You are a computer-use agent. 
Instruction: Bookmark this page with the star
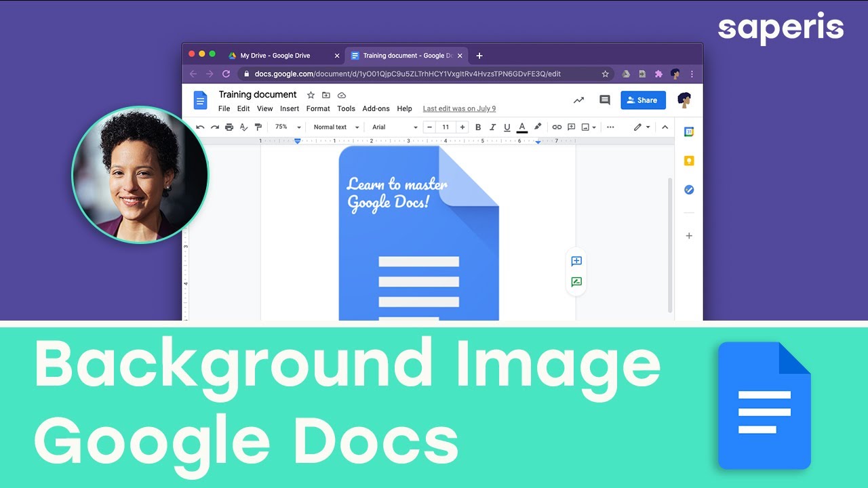pos(605,74)
